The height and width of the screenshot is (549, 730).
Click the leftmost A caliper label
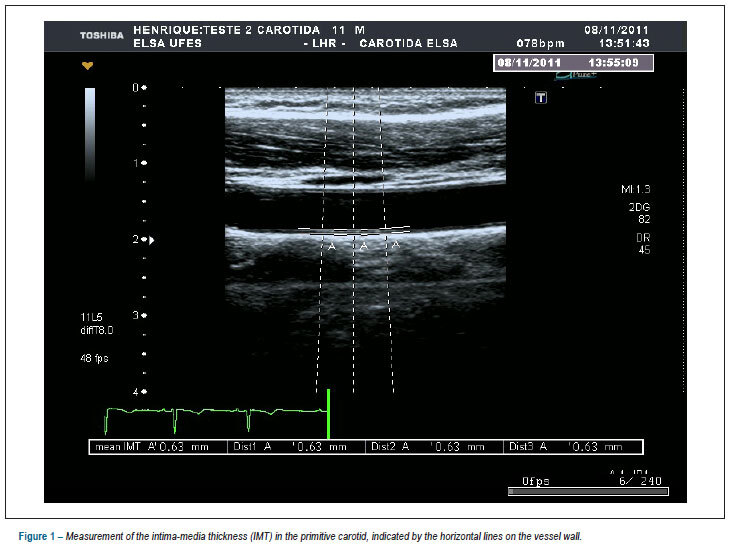332,246
